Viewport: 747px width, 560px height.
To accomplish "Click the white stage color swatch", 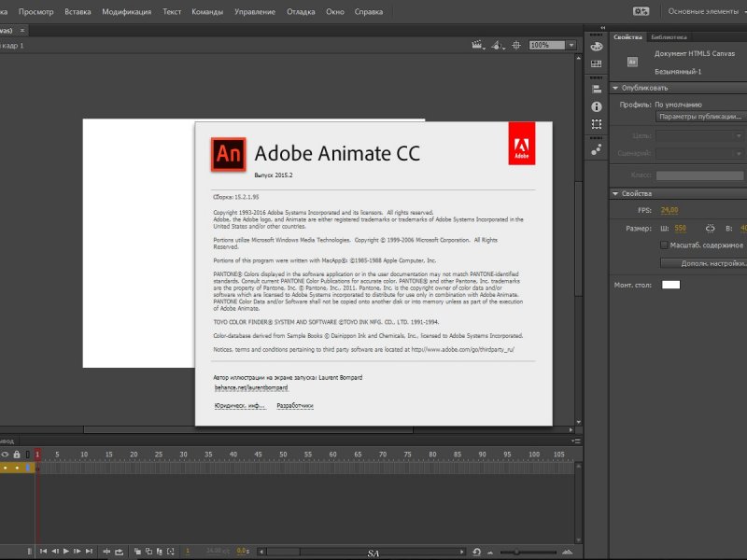I will [670, 285].
